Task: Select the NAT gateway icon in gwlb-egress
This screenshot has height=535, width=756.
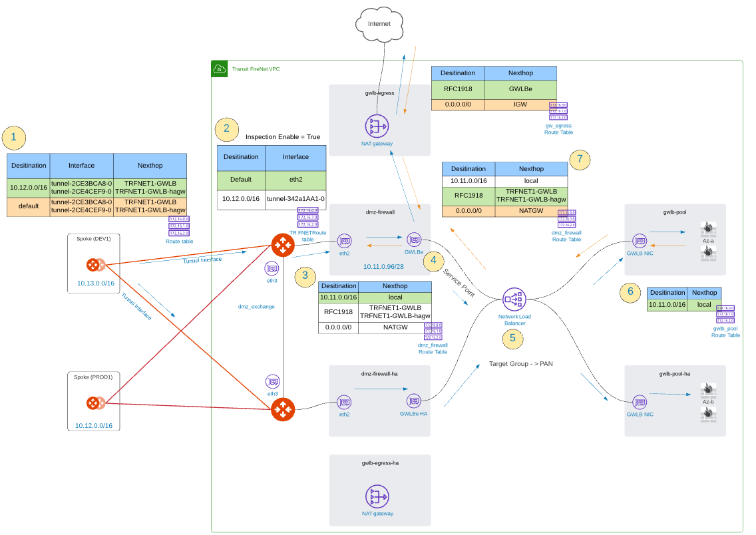Action: click(x=377, y=126)
